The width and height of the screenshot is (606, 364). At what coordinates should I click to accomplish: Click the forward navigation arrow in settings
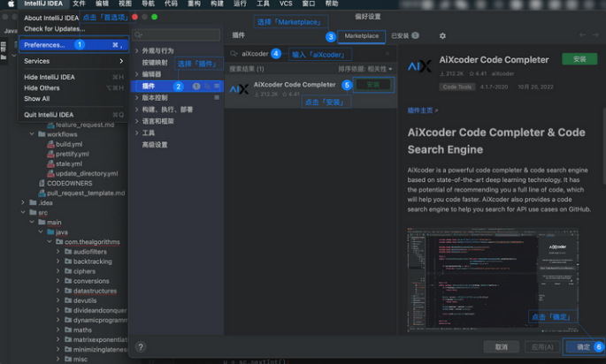595,35
